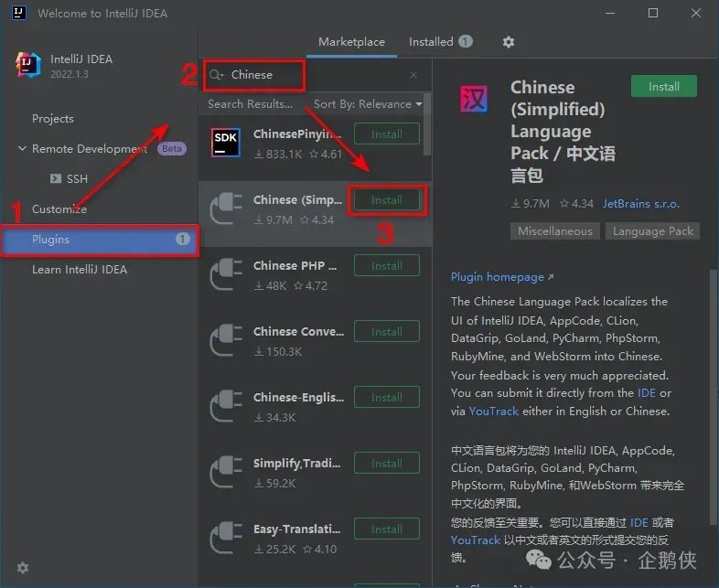
Task: Maximize the Welcome to IntelliJ IDEA window
Action: (653, 13)
